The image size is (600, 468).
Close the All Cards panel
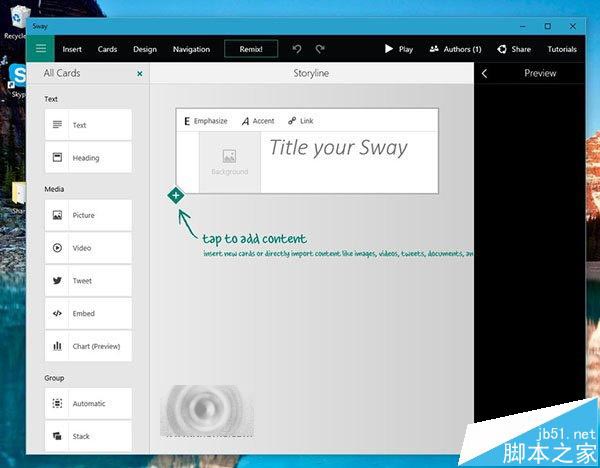coord(140,73)
